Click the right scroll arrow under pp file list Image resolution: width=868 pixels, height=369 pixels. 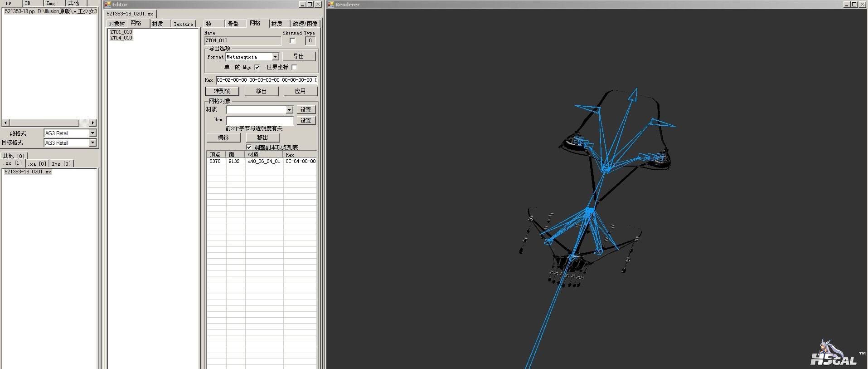click(x=92, y=123)
